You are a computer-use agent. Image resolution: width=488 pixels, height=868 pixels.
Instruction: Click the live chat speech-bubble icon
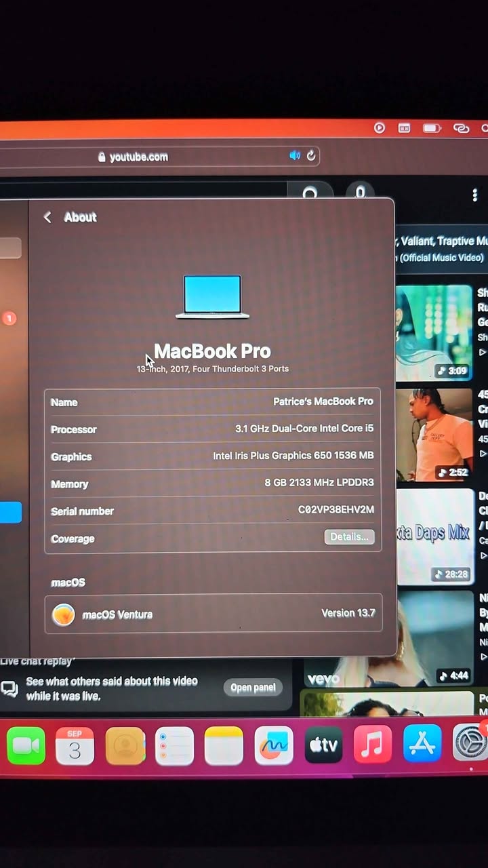pos(9,688)
